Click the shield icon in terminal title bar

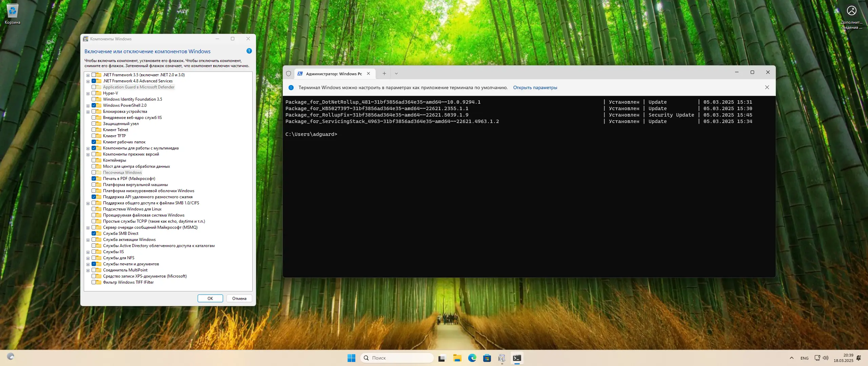[289, 74]
